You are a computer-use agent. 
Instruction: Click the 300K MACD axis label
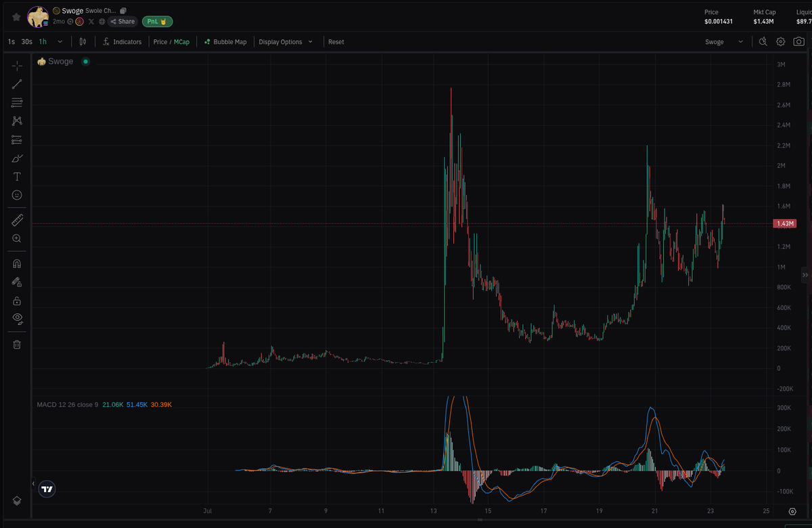(x=784, y=408)
